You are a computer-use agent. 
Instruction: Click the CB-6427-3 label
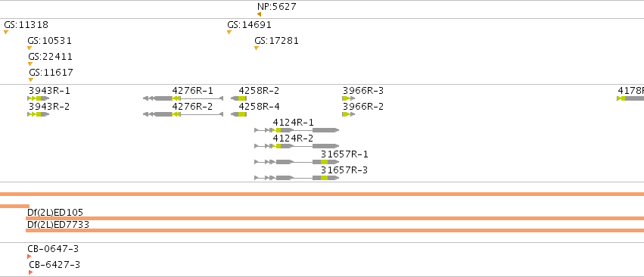tap(54, 265)
